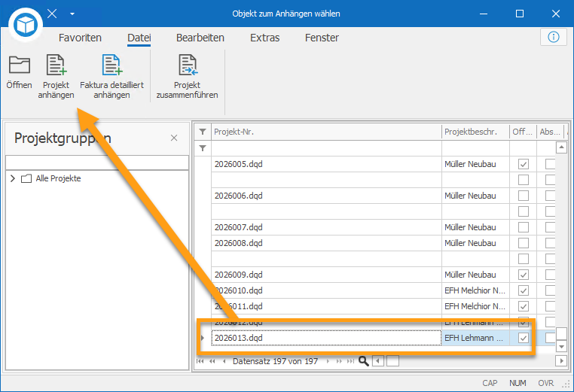The width and height of the screenshot is (574, 392).
Task: Click EFH Lehmann description of 2026013.dqd
Action: [x=475, y=338]
